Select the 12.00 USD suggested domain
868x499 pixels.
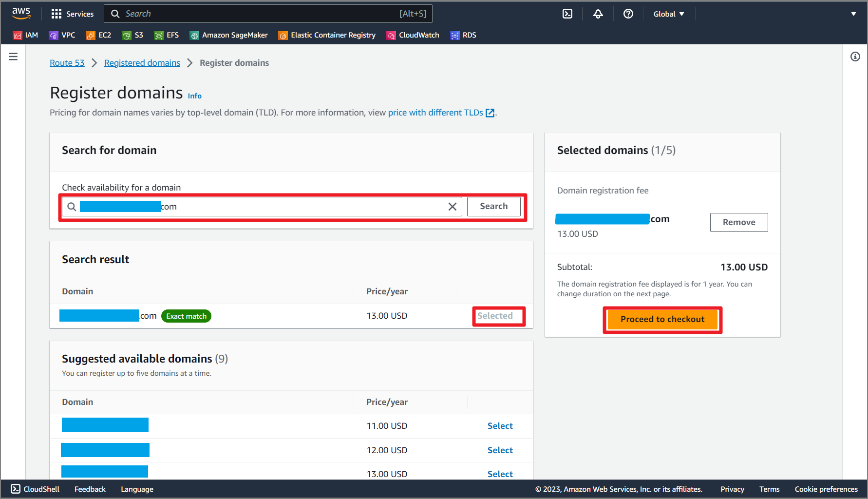click(x=500, y=450)
